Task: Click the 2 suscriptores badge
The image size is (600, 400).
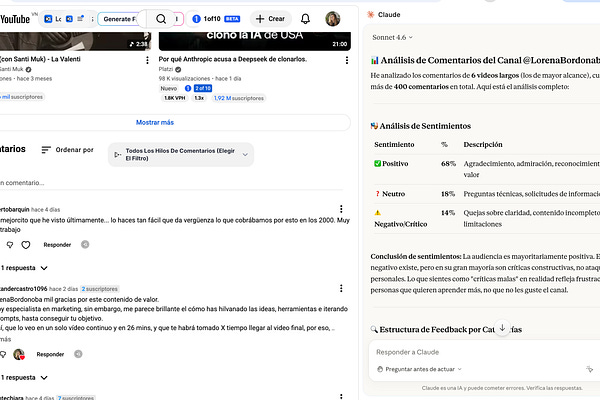Action: coord(99,289)
